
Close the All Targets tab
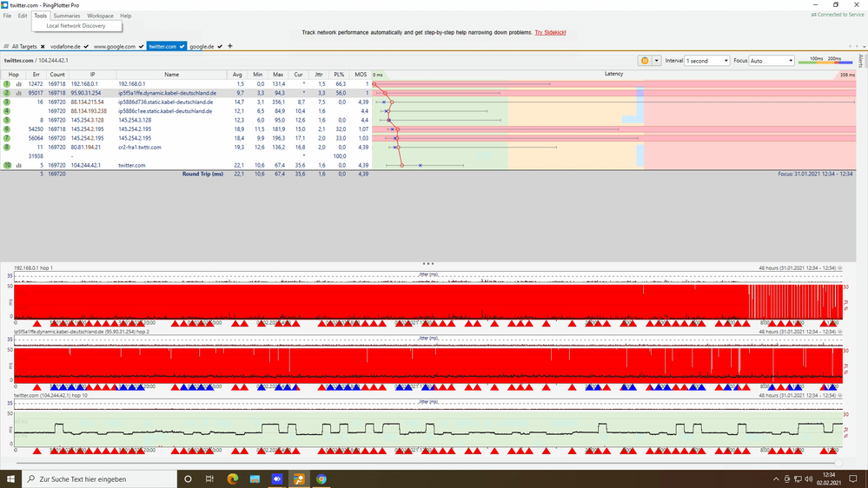43,47
